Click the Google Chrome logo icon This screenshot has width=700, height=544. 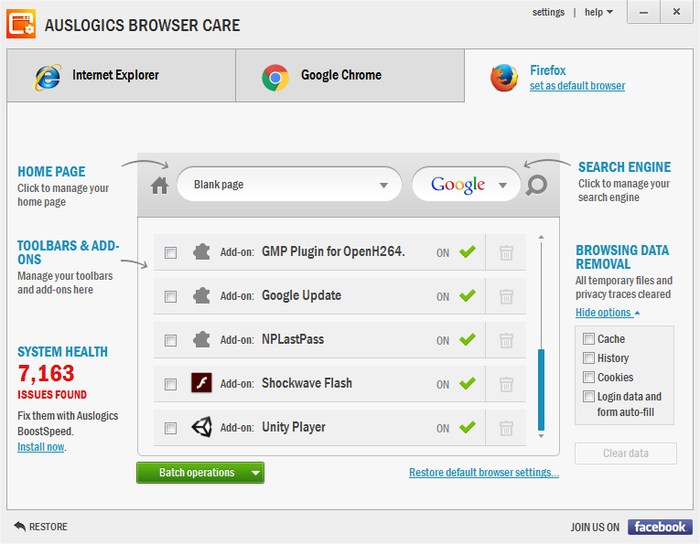(275, 77)
